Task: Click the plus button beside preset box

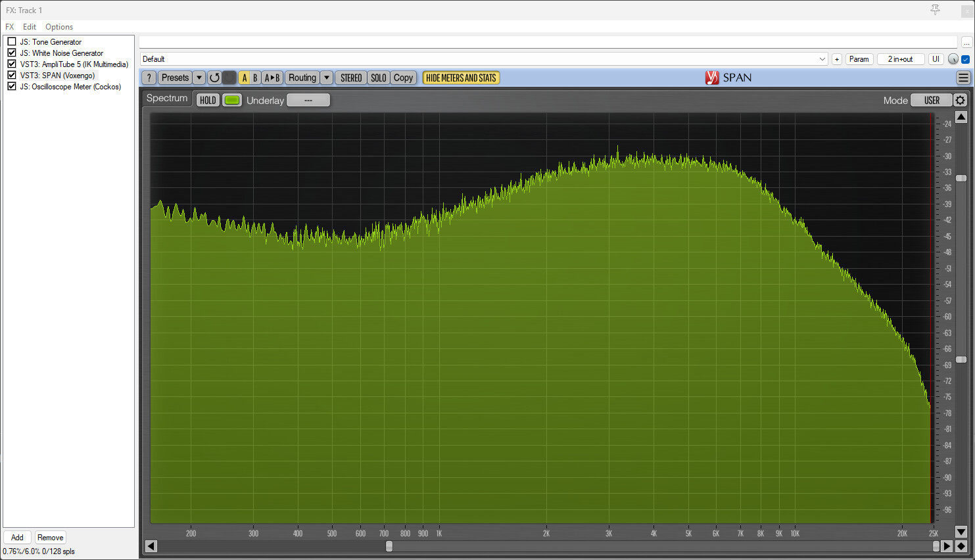Action: tap(837, 59)
